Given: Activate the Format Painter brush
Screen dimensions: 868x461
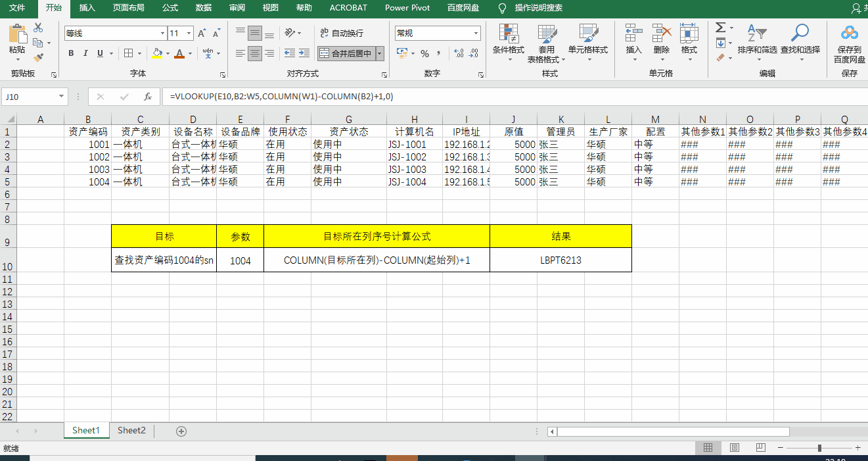Looking at the screenshot, I should [38, 58].
